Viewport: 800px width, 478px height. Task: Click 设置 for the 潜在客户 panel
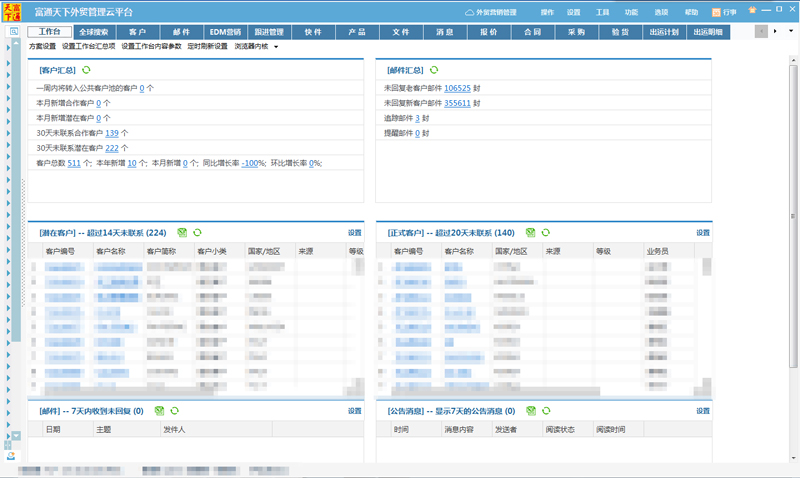[354, 232]
